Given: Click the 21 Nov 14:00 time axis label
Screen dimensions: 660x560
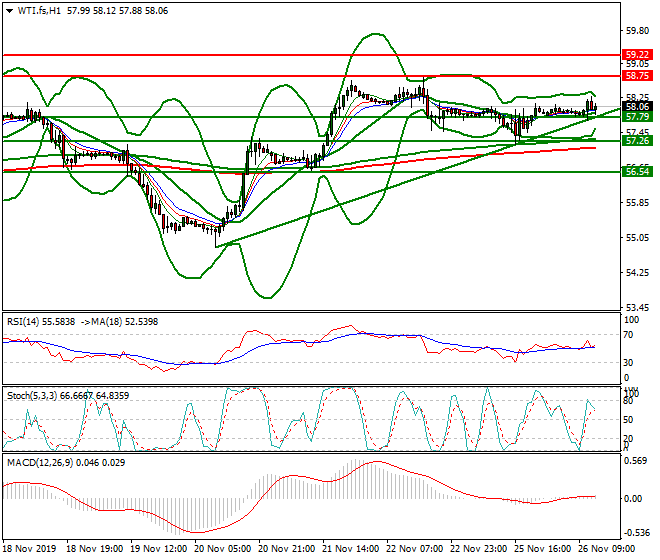Looking at the screenshot, I should [x=350, y=549].
